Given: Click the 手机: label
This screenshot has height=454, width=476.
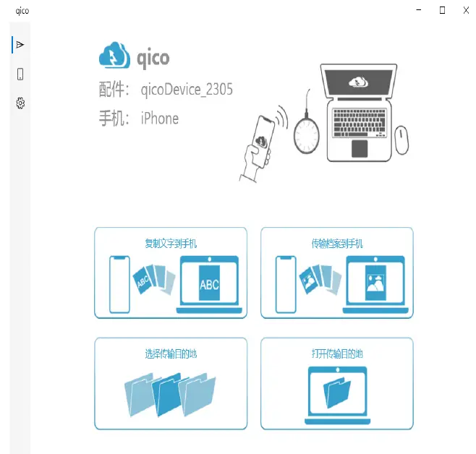Looking at the screenshot, I should (x=114, y=119).
